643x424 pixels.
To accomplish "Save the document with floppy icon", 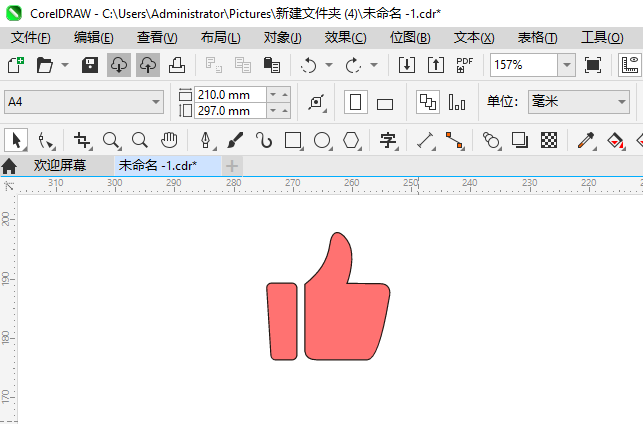I will click(90, 65).
